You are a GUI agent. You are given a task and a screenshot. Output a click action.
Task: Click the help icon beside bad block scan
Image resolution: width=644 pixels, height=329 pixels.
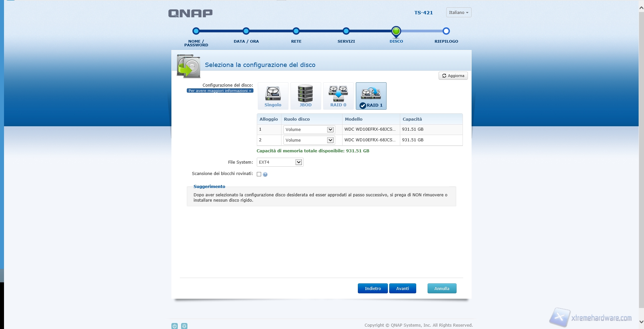pos(265,174)
